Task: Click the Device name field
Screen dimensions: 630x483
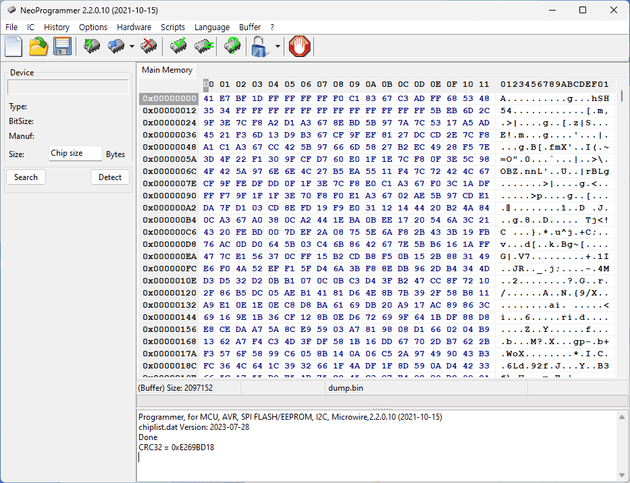Action: (x=67, y=87)
